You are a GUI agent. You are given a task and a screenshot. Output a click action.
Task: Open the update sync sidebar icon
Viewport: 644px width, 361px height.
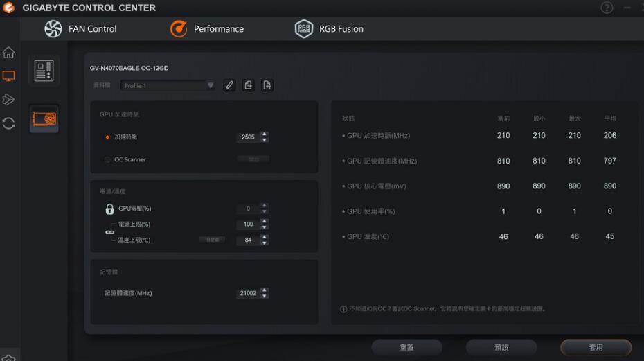[x=8, y=123]
